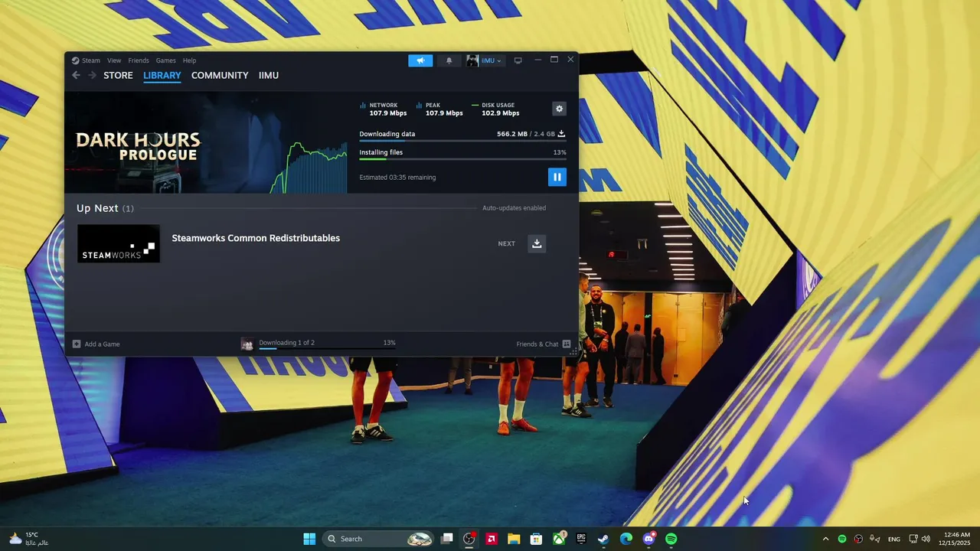Click the Spotify tray icon
This screenshot has height=551, width=980.
(x=842, y=539)
